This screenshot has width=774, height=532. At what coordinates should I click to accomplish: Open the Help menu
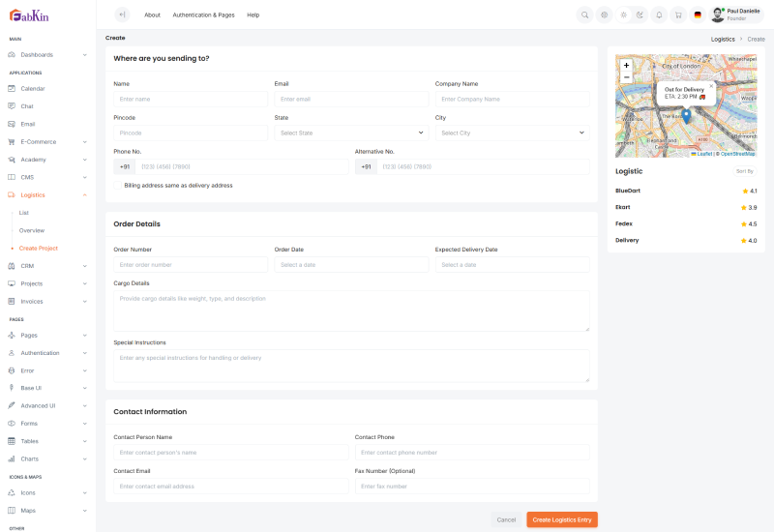click(x=253, y=15)
